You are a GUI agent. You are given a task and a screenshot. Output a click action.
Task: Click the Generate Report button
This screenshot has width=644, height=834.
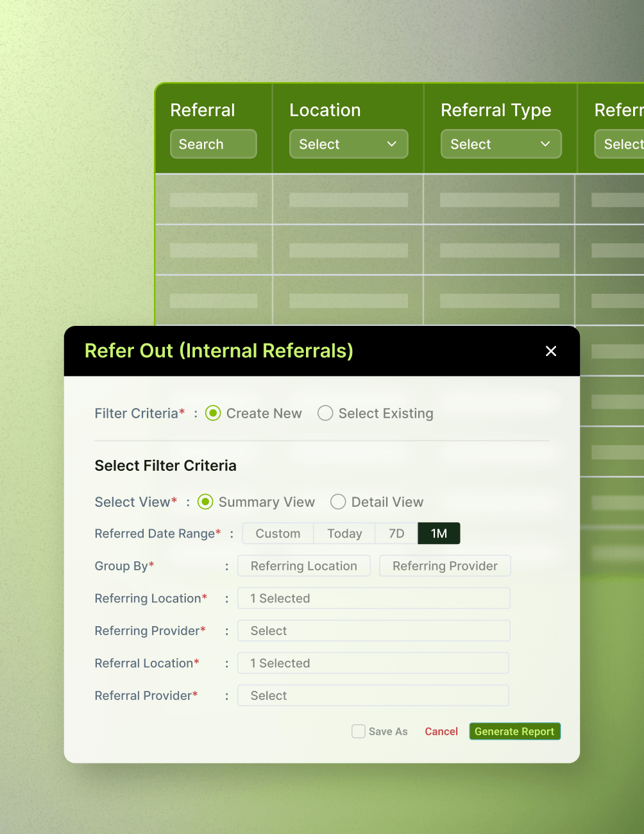coord(514,731)
